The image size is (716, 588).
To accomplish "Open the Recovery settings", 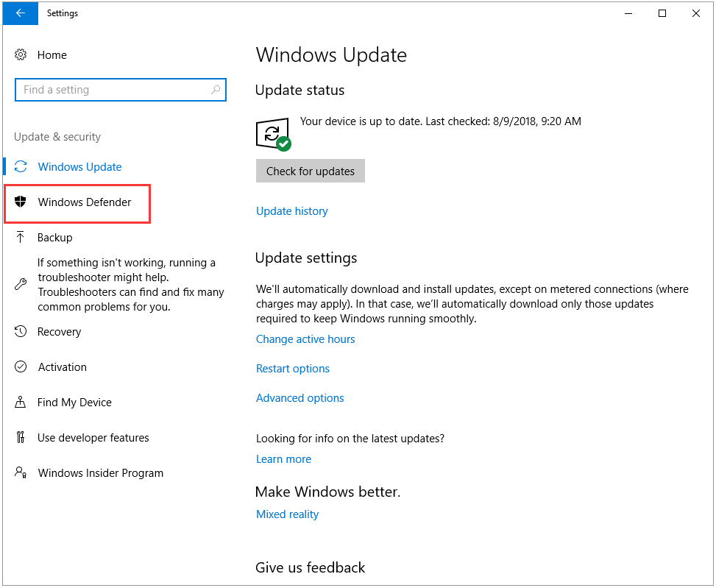I will pyautogui.click(x=60, y=332).
